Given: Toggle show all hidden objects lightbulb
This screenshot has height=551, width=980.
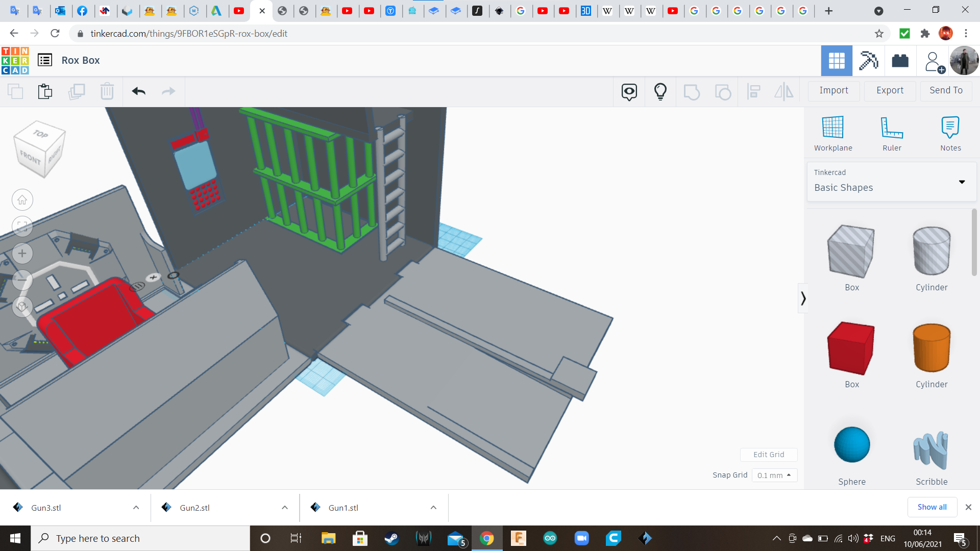Looking at the screenshot, I should 660,91.
